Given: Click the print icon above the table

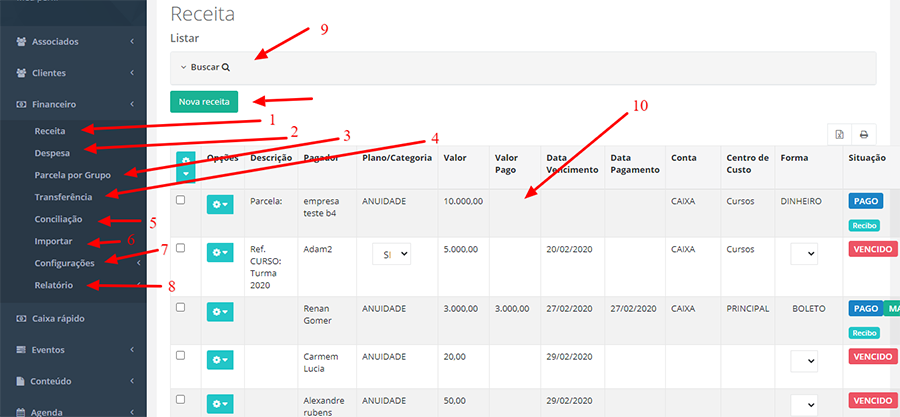Looking at the screenshot, I should (x=863, y=134).
